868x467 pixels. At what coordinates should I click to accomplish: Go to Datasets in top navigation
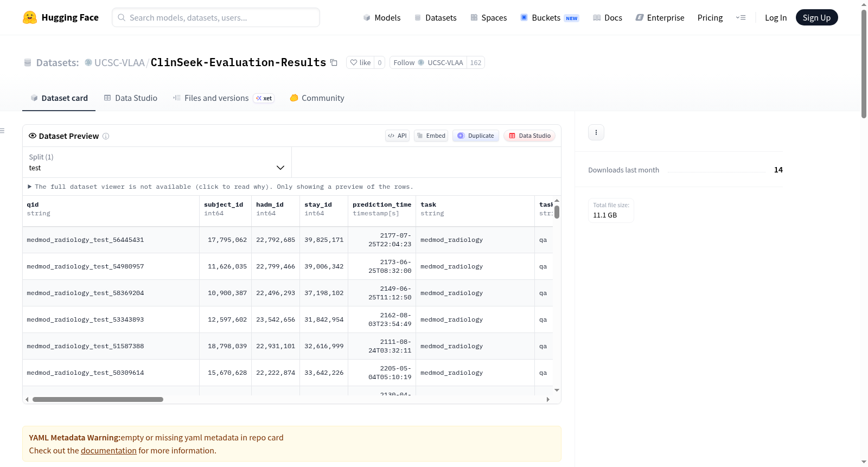coord(436,17)
